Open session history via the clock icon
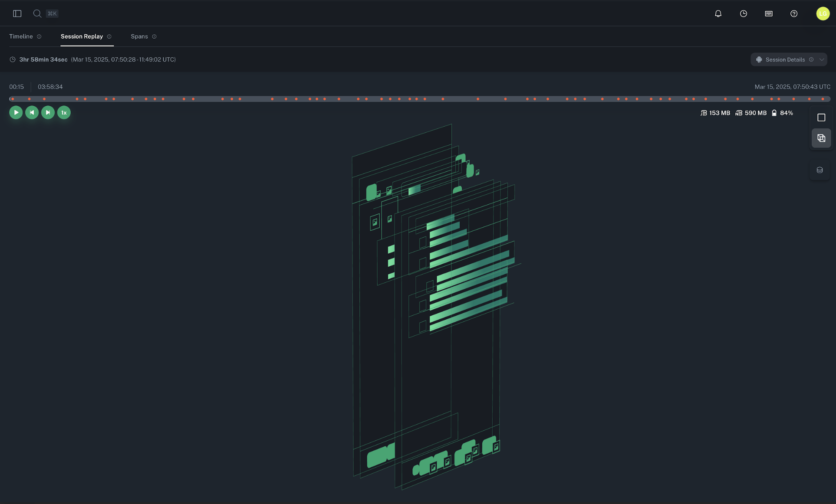836x504 pixels. point(743,13)
